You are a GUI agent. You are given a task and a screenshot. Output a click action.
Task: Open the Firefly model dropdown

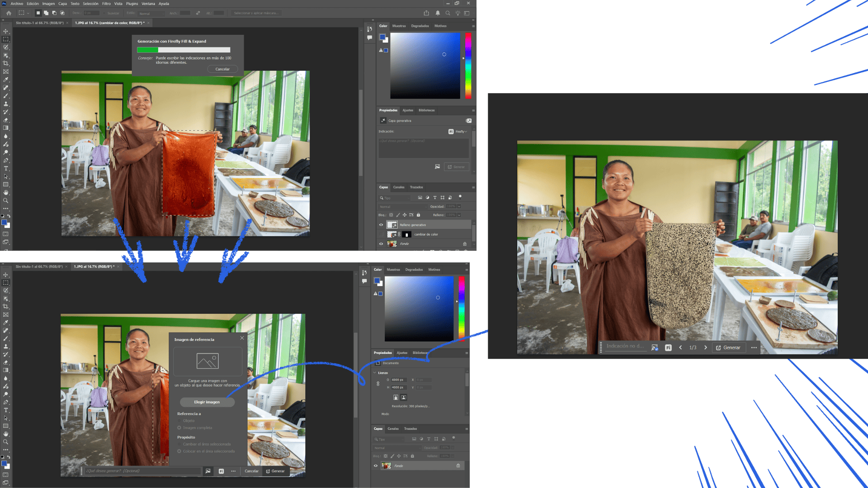(461, 131)
